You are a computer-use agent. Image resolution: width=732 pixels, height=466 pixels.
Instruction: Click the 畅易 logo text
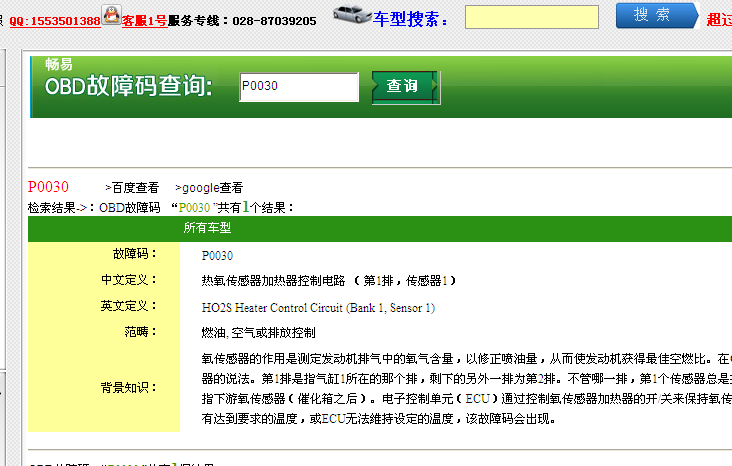59,64
